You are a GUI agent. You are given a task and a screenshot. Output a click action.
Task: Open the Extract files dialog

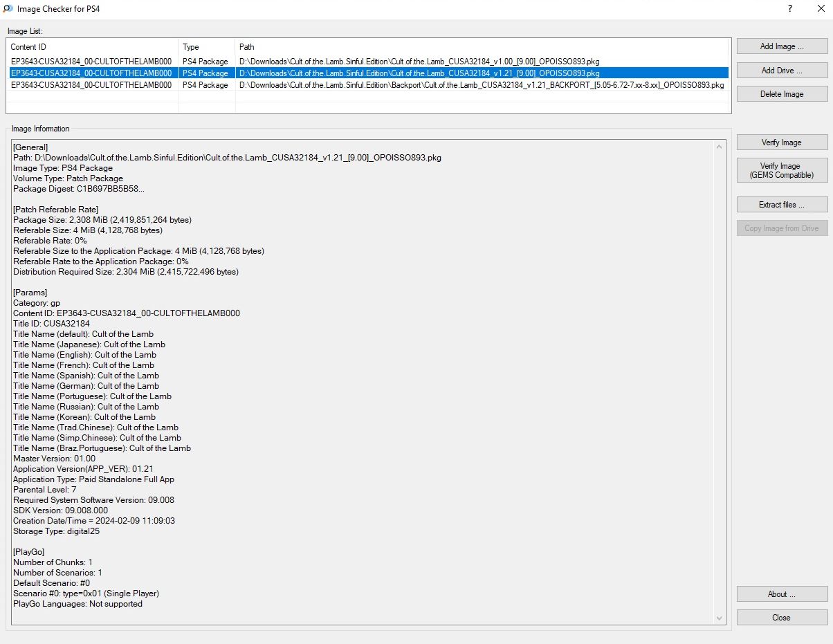coord(782,205)
